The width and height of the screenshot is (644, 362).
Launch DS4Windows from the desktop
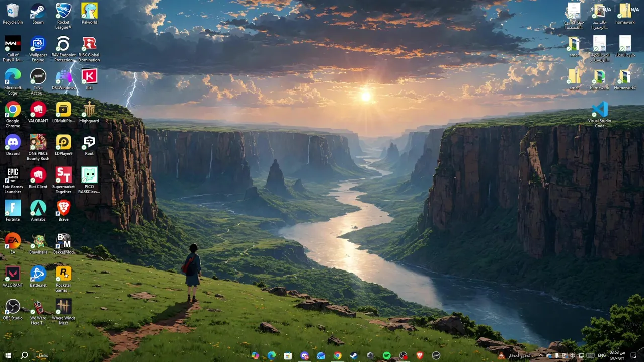(63, 80)
